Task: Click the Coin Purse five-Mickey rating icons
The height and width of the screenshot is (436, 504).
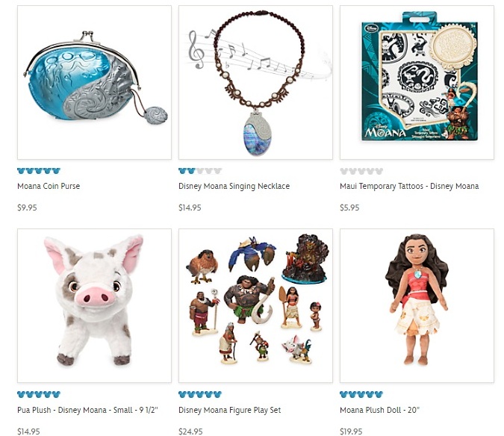Action: pos(39,171)
